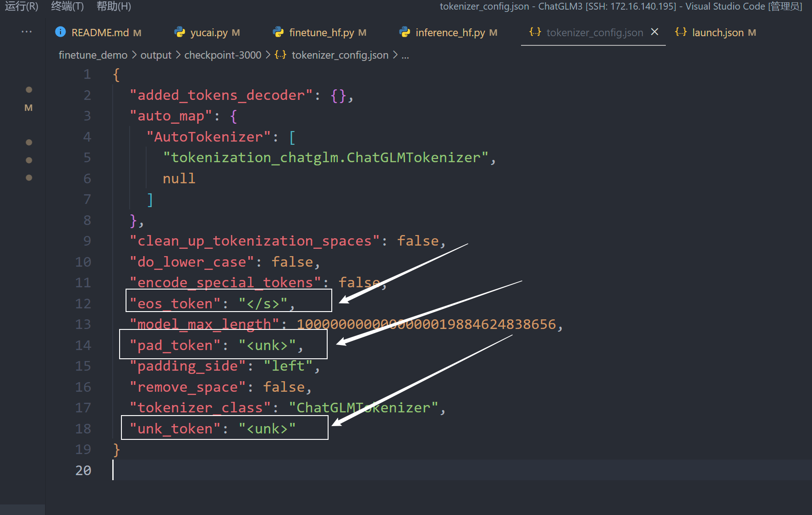This screenshot has height=515, width=812.
Task: Click line number 20 in the gutter
Action: (83, 470)
